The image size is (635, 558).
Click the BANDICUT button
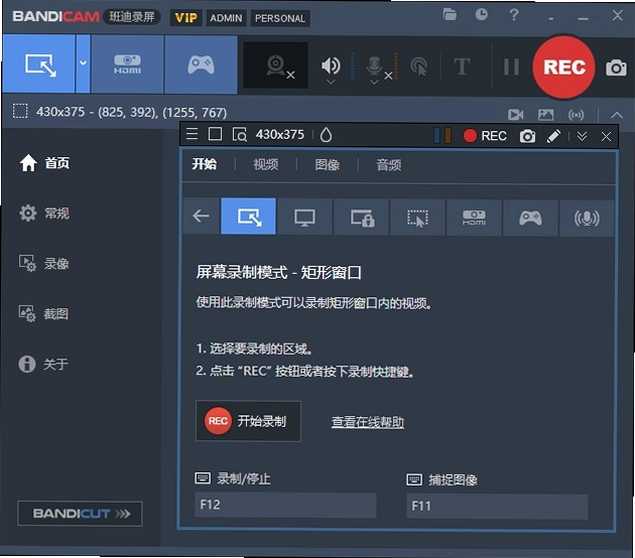click(x=80, y=514)
